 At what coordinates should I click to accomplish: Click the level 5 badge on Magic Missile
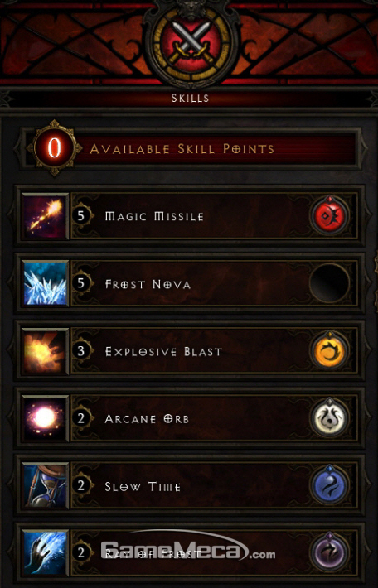tap(81, 216)
